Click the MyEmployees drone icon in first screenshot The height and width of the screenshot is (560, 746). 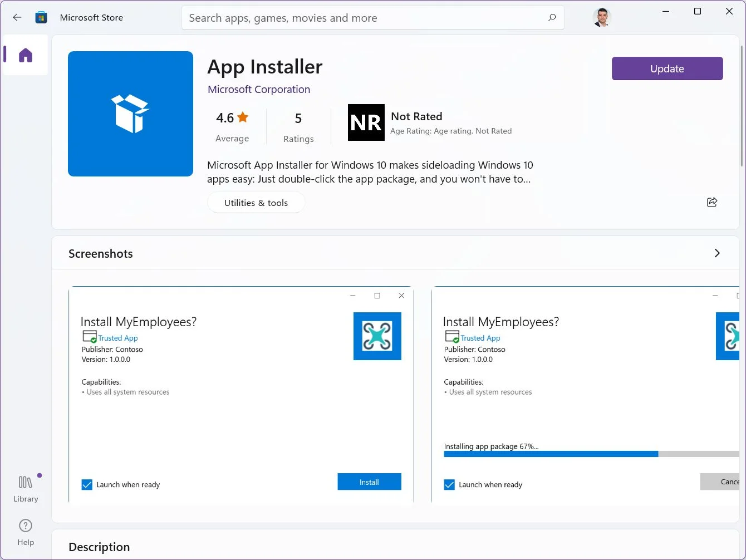pos(377,336)
